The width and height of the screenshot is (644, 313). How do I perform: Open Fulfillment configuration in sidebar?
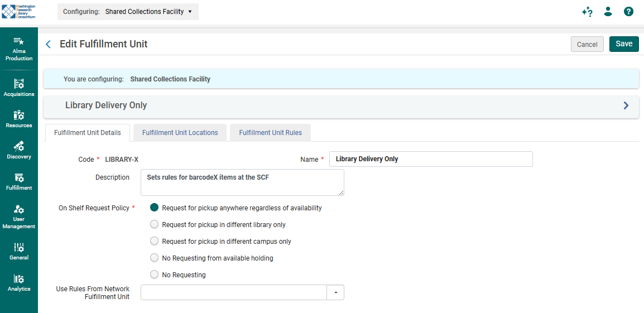(19, 181)
